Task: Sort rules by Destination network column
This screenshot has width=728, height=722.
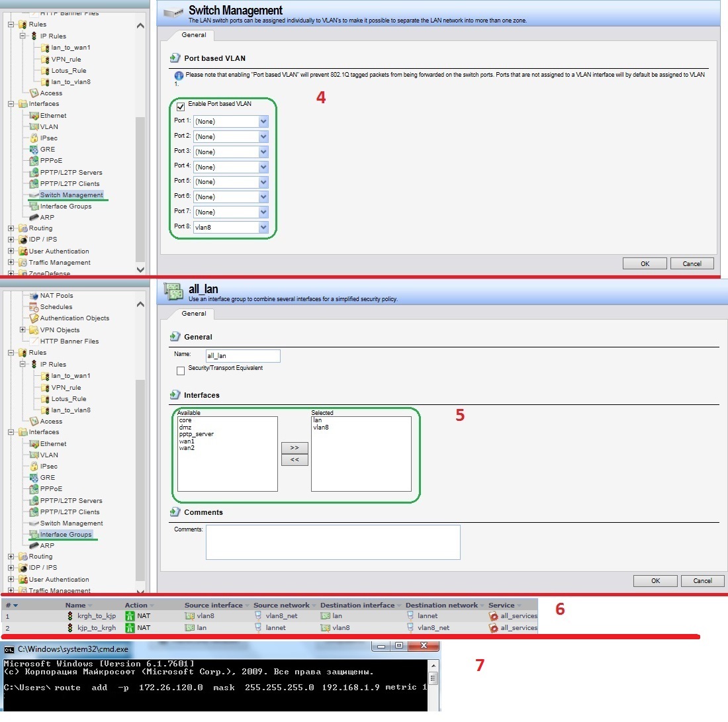Action: click(x=441, y=605)
